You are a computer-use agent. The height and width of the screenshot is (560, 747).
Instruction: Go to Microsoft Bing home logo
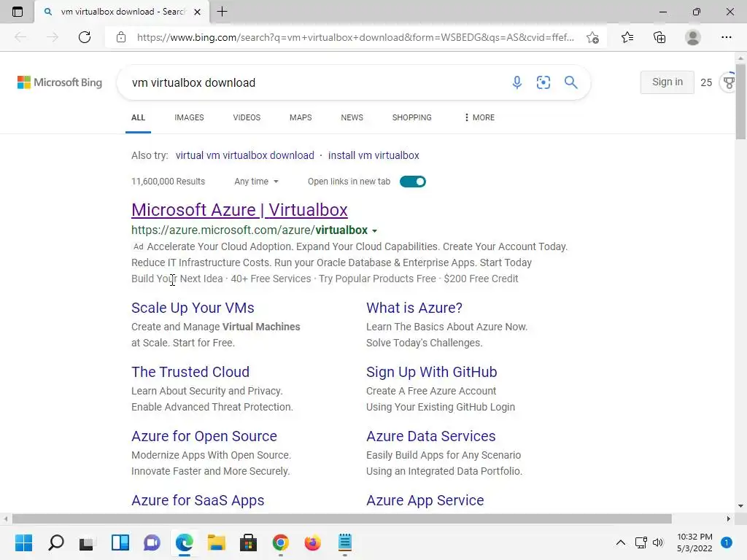coord(60,82)
